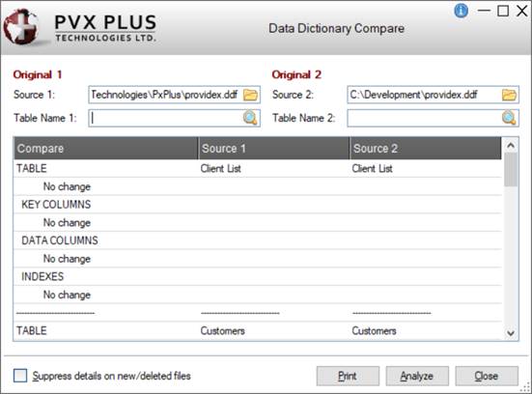This screenshot has height=394, width=532.
Task: Click the PVX Plus globe logo
Action: pyautogui.click(x=21, y=27)
